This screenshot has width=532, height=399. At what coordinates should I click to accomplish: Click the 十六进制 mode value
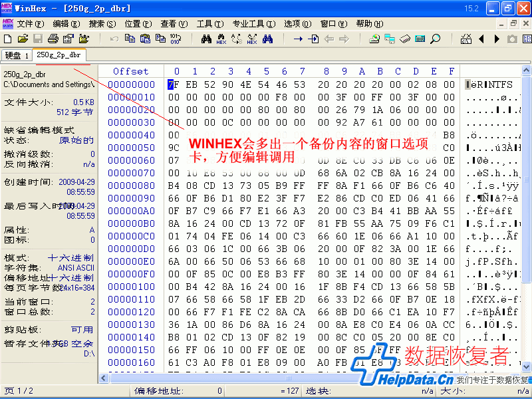(70, 258)
